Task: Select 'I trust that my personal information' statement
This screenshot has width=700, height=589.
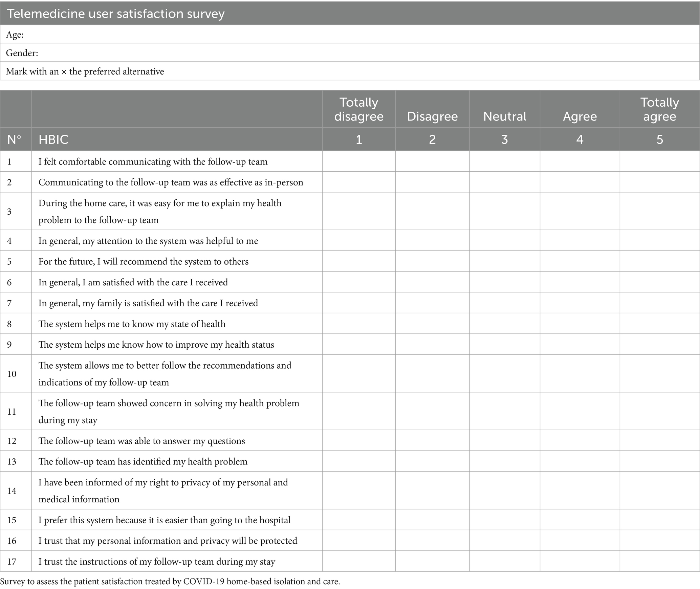Action: click(x=168, y=541)
